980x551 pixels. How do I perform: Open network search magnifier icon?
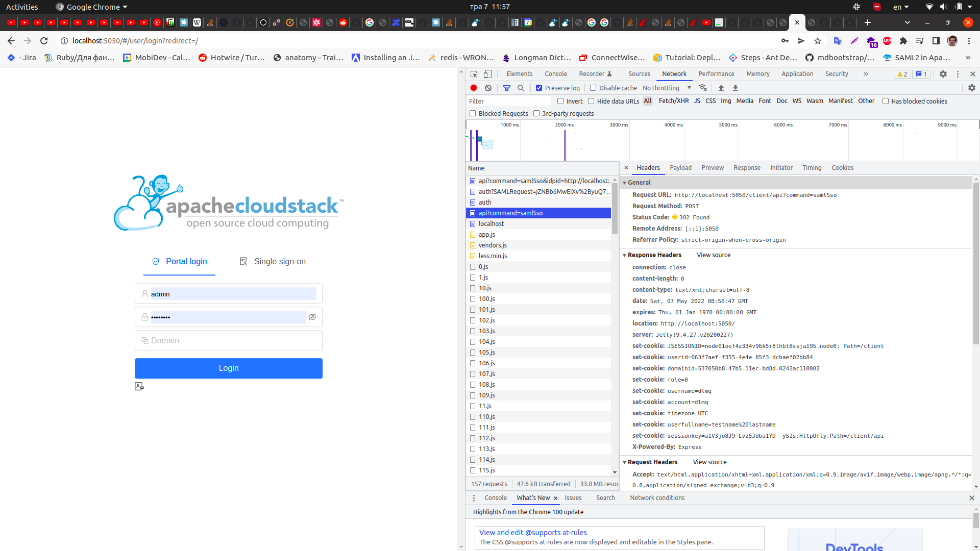pos(521,88)
